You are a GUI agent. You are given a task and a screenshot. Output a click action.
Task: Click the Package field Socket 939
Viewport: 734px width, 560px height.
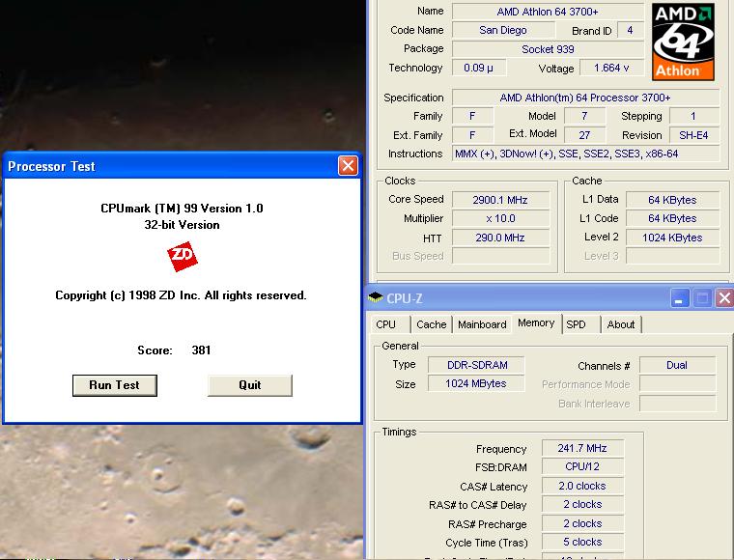pyautogui.click(x=548, y=49)
